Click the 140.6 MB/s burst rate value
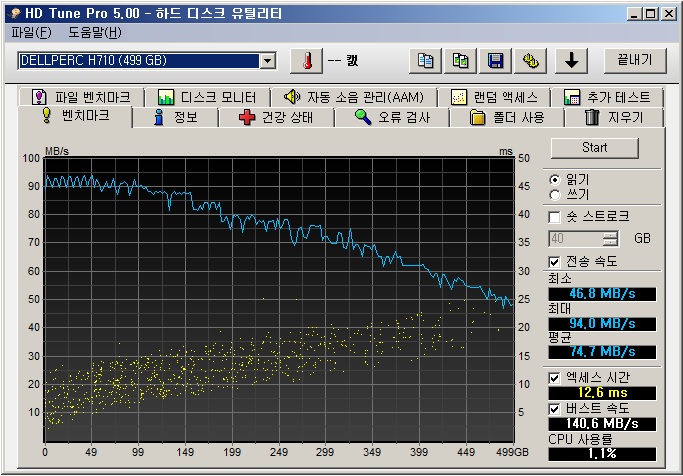Image resolution: width=683 pixels, height=476 pixels. 602,424
